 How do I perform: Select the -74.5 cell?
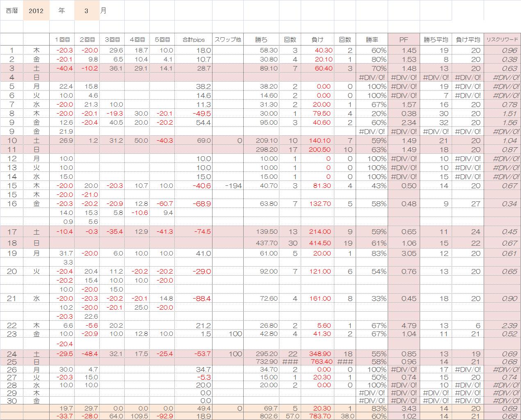pos(193,231)
